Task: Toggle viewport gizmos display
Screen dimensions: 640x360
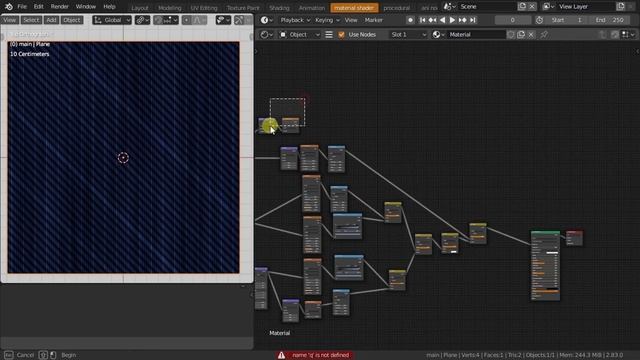Action: coord(239,20)
